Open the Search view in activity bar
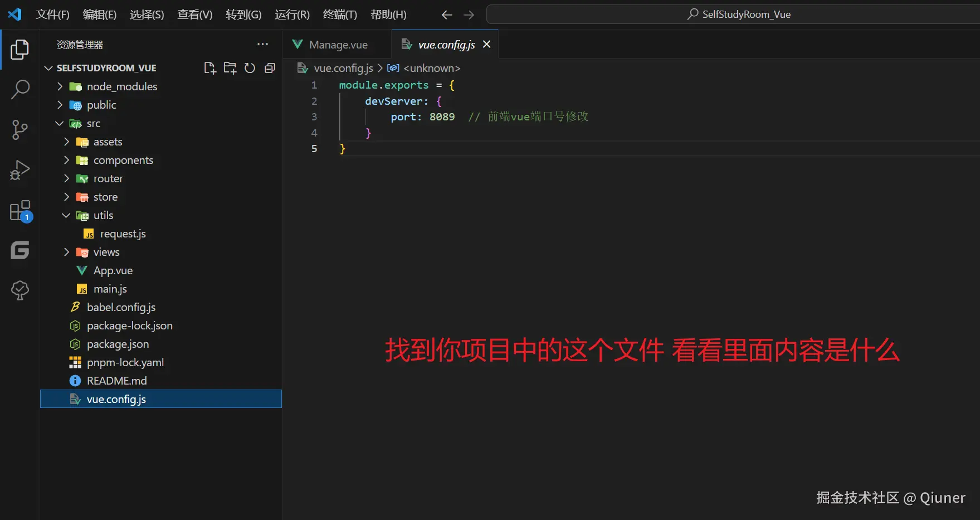Image resolution: width=980 pixels, height=520 pixels. pyautogui.click(x=20, y=89)
